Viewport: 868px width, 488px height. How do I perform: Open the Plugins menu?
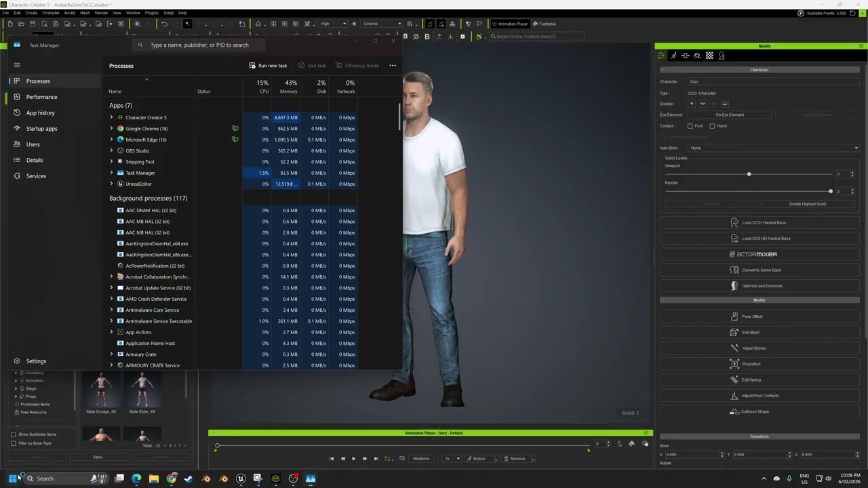(x=151, y=13)
